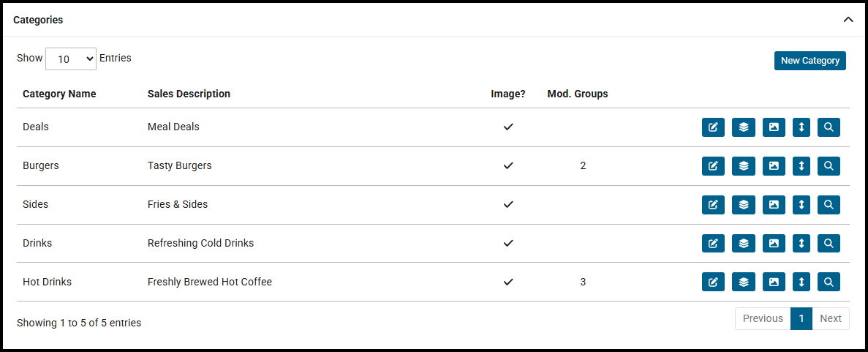Collapse the Categories panel with the chevron
This screenshot has height=352, width=868.
pos(848,20)
